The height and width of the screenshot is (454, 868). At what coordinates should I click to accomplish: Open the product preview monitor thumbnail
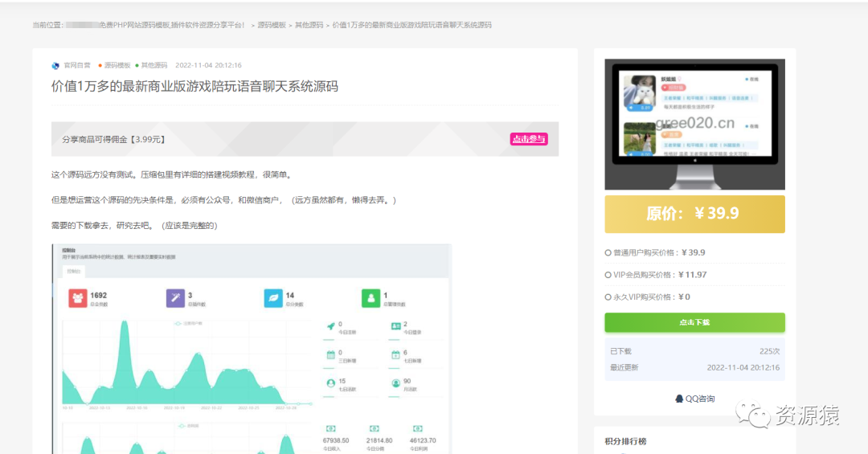(694, 125)
